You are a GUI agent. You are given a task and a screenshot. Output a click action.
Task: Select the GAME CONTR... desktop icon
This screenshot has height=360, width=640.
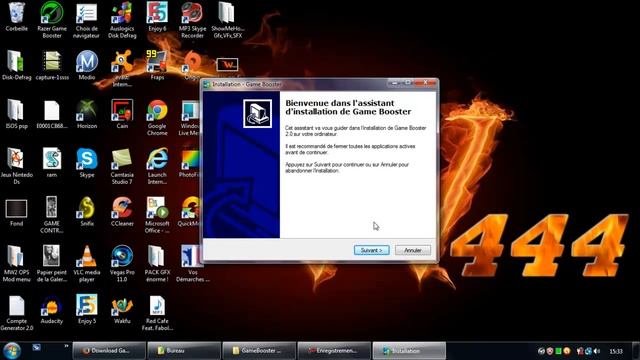pyautogui.click(x=52, y=214)
